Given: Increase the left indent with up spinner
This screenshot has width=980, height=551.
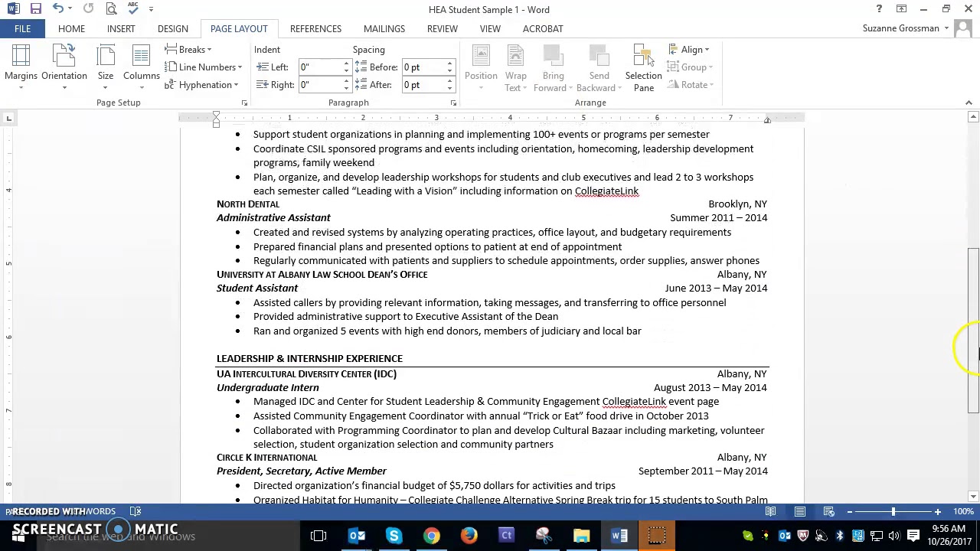Looking at the screenshot, I should [x=346, y=64].
